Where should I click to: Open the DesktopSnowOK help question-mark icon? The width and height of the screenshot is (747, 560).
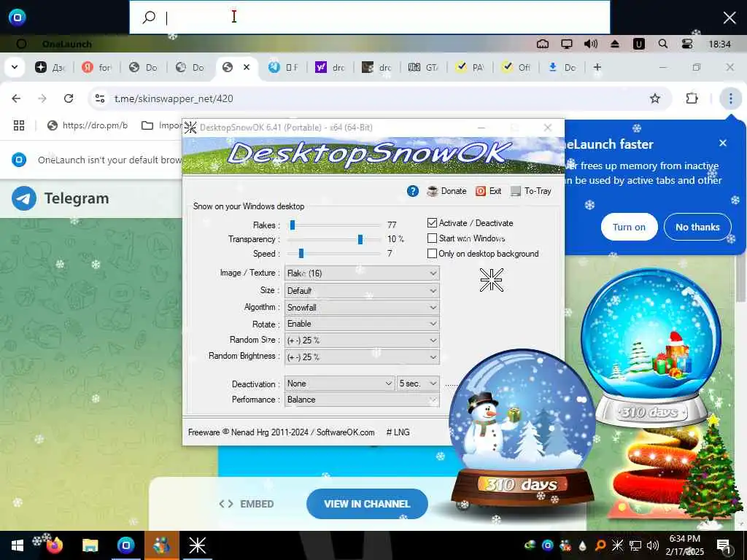point(413,191)
